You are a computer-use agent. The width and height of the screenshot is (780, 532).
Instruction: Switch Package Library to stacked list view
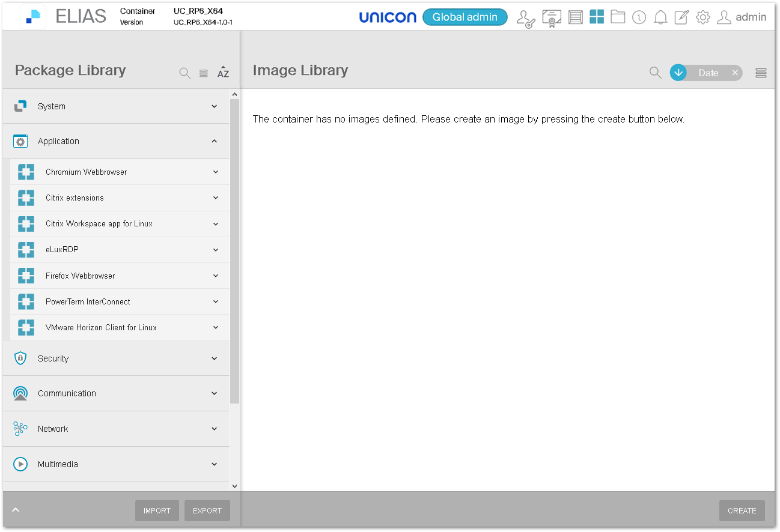click(x=204, y=73)
